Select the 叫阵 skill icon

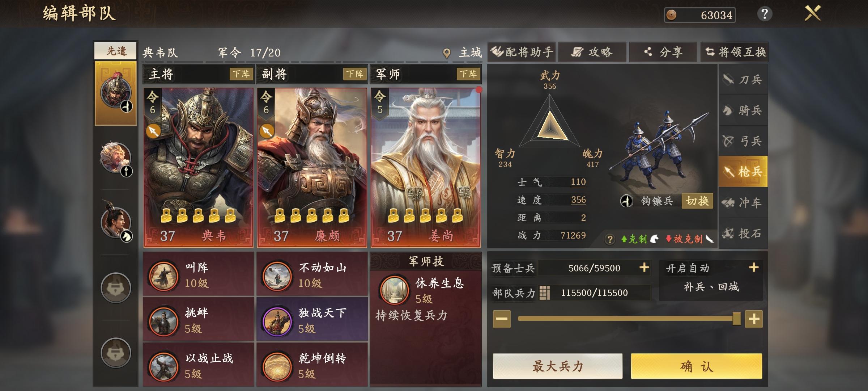(163, 276)
